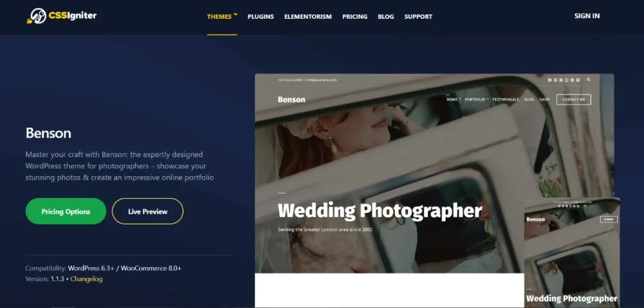Click the Twitter icon in the desktop preview
The height and width of the screenshot is (308, 644).
point(555,80)
